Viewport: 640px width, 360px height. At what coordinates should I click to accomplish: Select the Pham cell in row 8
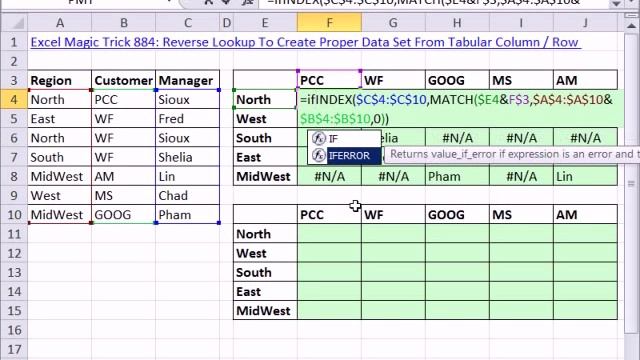tap(457, 176)
